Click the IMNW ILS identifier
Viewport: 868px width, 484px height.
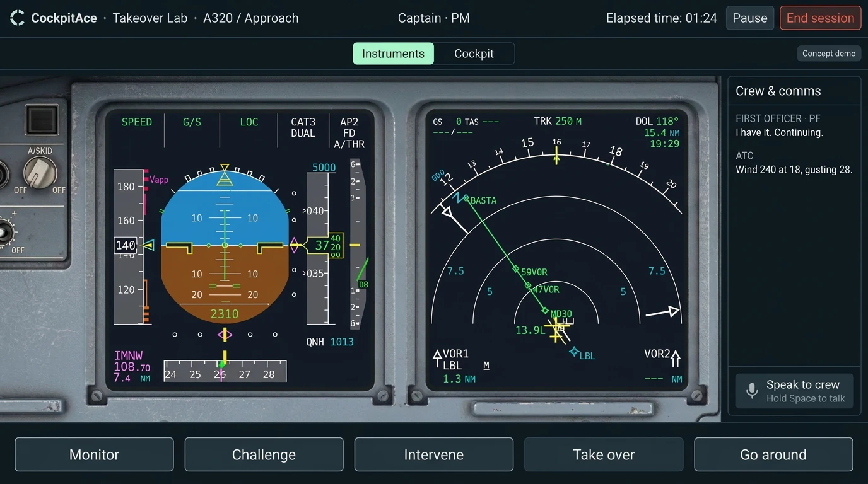(129, 356)
